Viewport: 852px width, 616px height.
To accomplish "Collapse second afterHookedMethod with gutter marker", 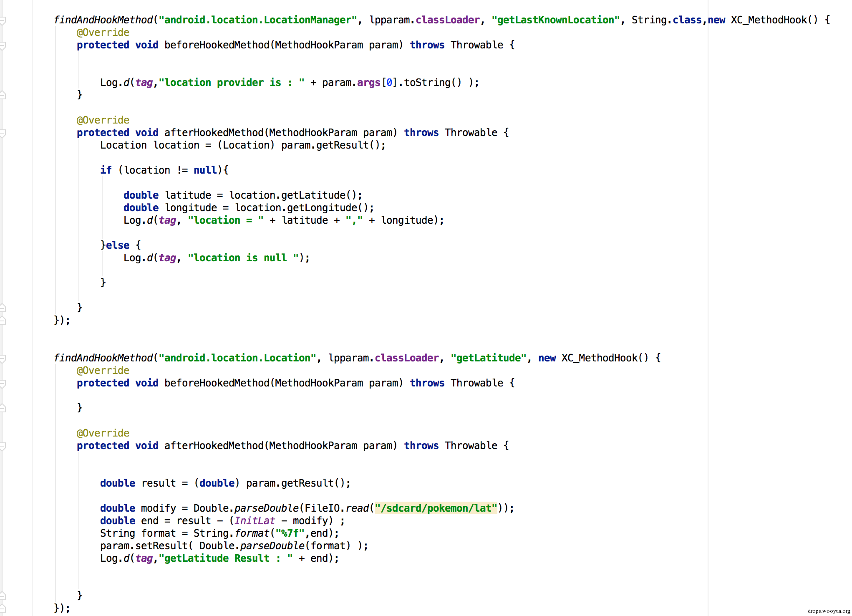I will (x=2, y=446).
